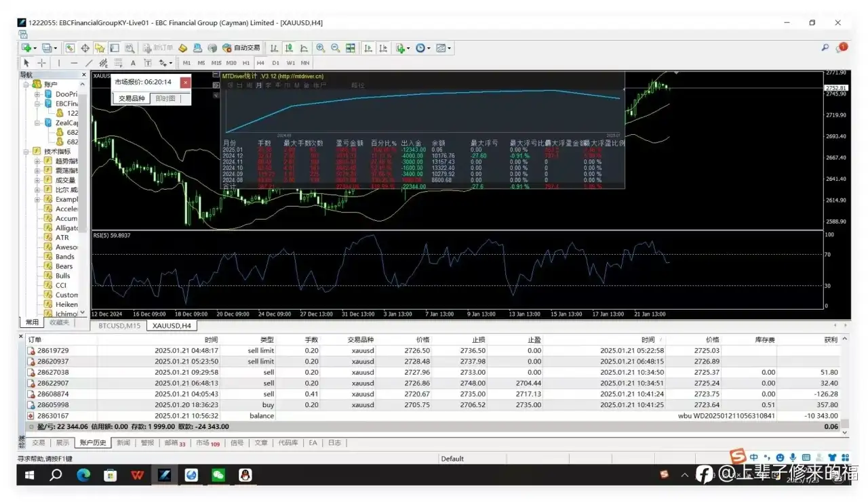Image resolution: width=868 pixels, height=502 pixels.
Task: Collapse the 技术指标 indicators tree node
Action: 27,152
